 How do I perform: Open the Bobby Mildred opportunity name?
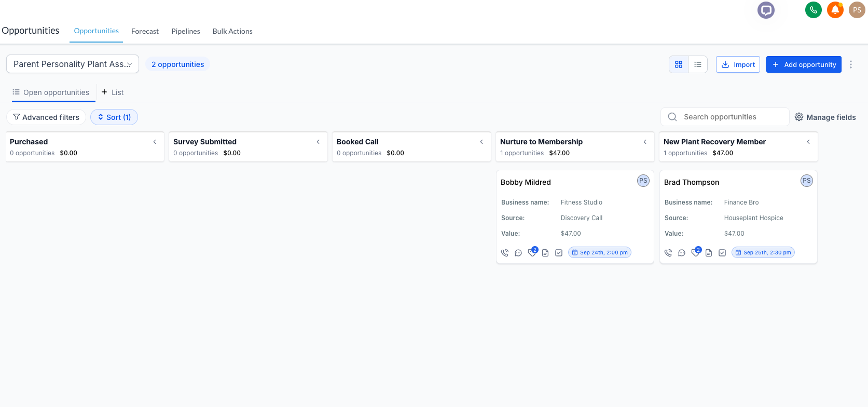[526, 182]
